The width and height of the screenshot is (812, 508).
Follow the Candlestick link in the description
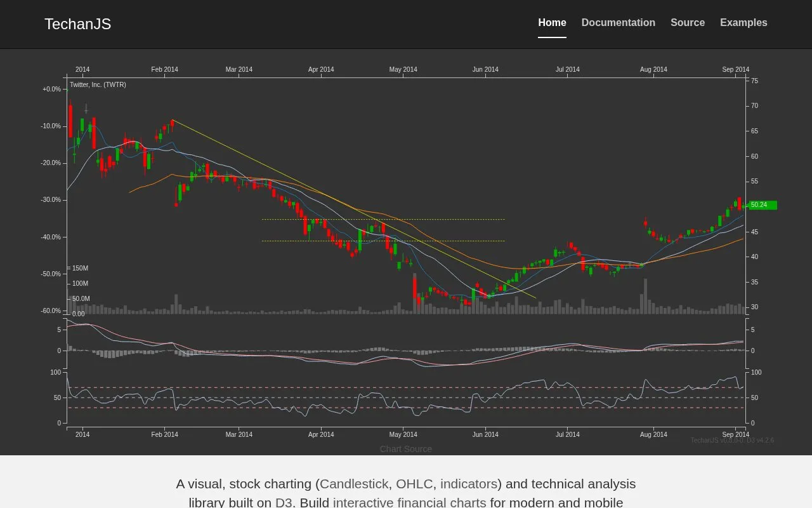click(x=354, y=484)
